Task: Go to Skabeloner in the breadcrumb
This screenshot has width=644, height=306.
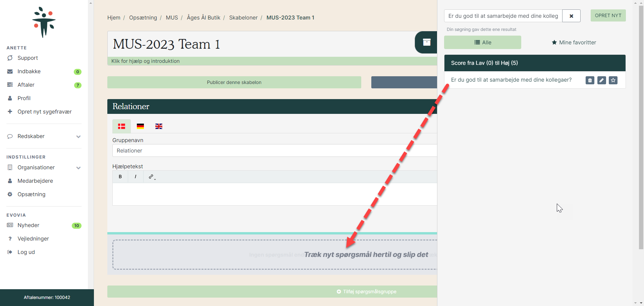Action: [243, 18]
